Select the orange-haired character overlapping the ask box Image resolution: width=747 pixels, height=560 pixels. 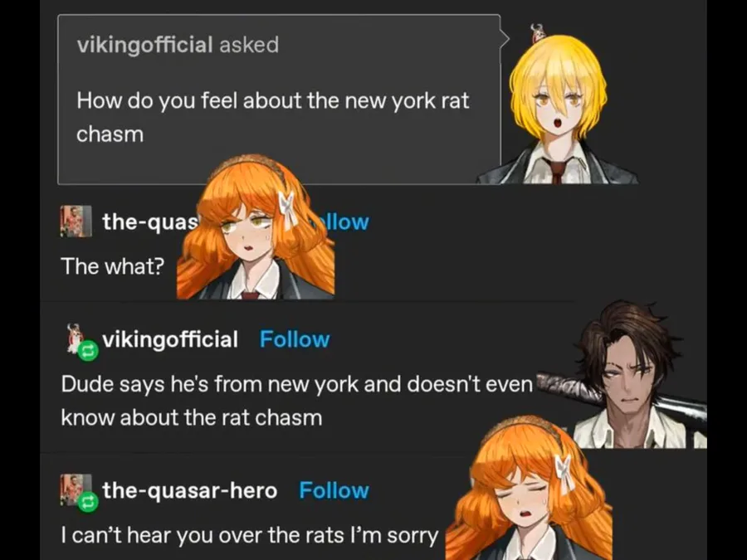click(x=256, y=226)
